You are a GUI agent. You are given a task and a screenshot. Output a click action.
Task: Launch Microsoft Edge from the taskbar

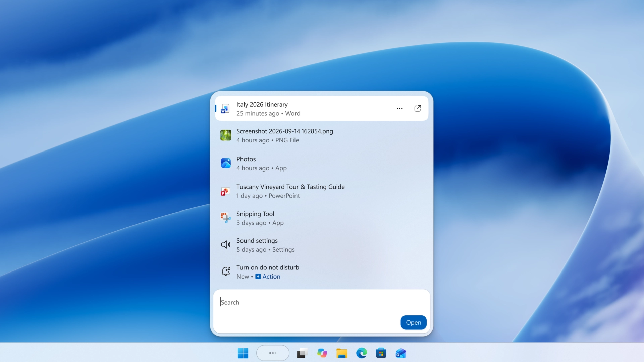[362, 353]
